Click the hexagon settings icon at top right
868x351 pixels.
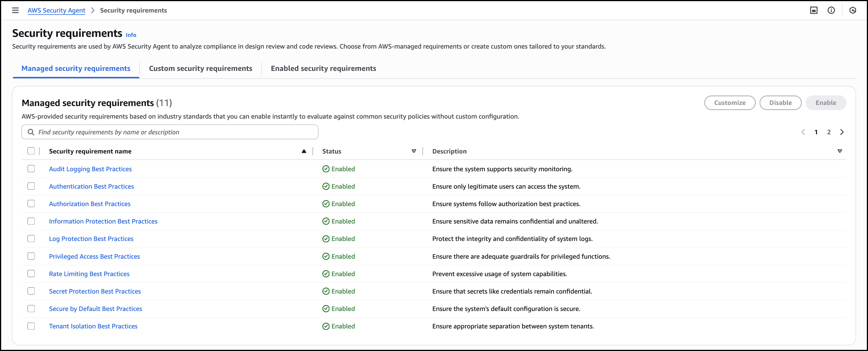pyautogui.click(x=853, y=10)
